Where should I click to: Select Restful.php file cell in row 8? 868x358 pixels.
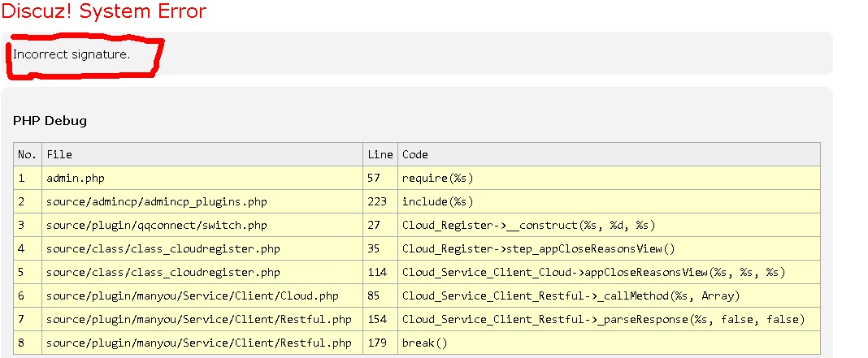tap(202, 343)
